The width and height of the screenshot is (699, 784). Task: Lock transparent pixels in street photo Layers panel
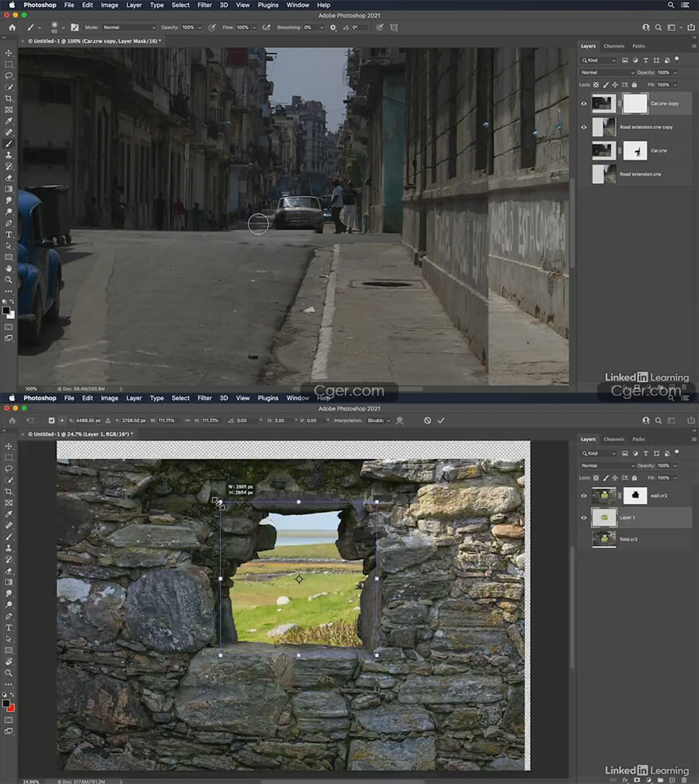tap(596, 85)
